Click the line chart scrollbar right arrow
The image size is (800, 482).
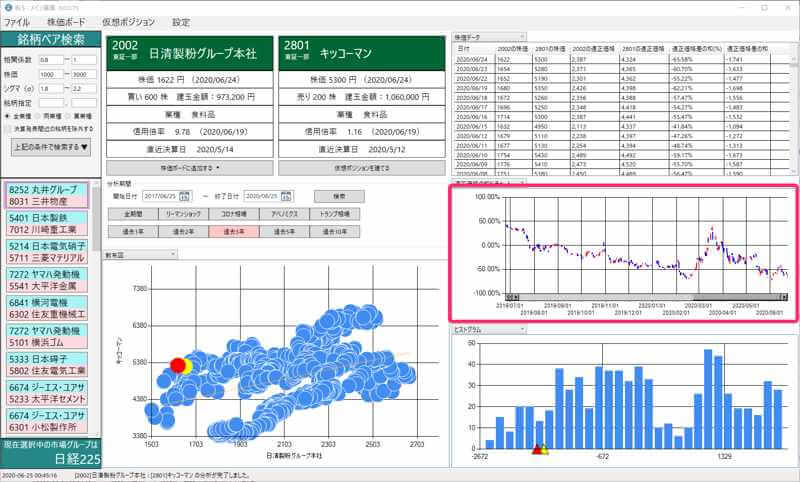click(x=785, y=297)
